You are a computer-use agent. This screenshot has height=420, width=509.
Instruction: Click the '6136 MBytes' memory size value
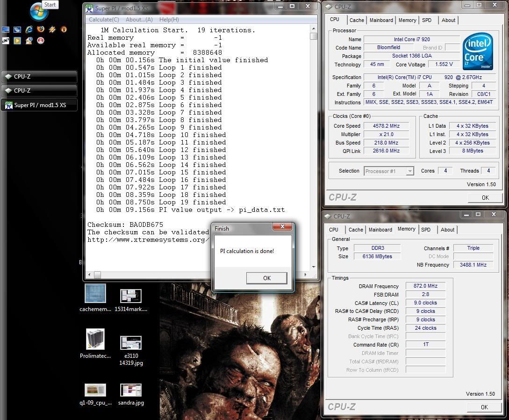tap(378, 256)
